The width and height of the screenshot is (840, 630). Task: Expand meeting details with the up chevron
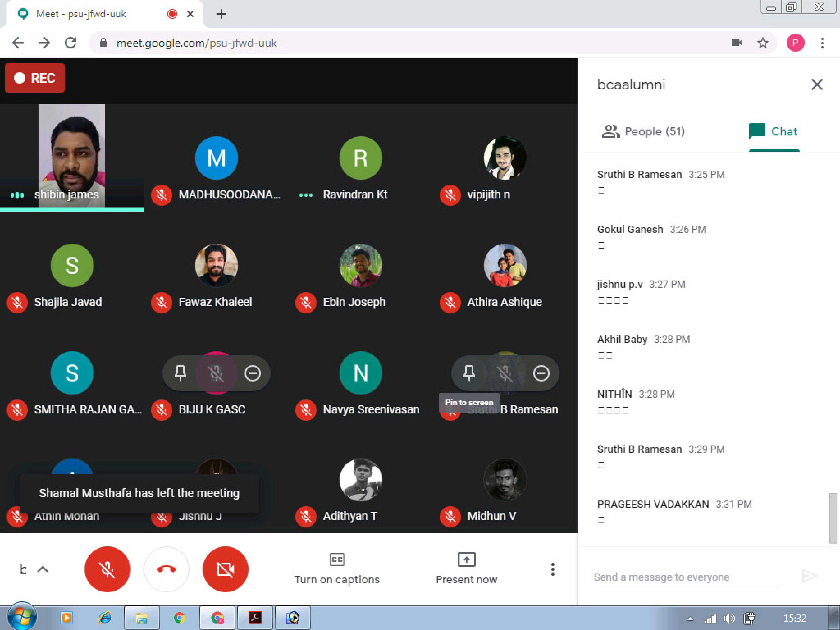[43, 569]
